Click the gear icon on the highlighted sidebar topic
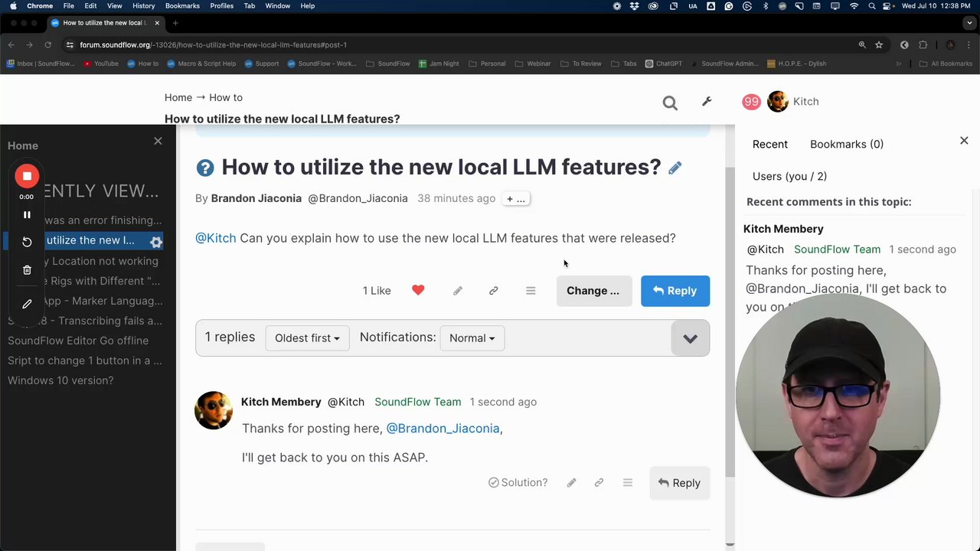Viewport: 980px width, 551px height. pyautogui.click(x=156, y=242)
